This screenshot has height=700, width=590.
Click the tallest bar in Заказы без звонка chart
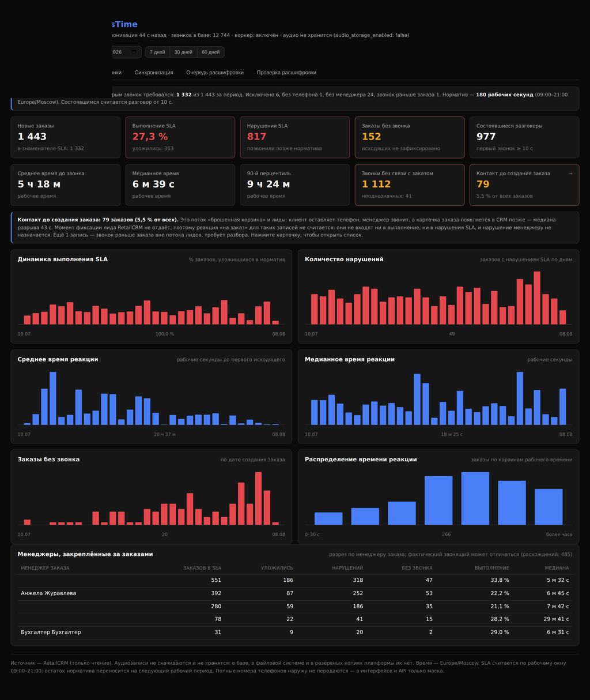(259, 498)
